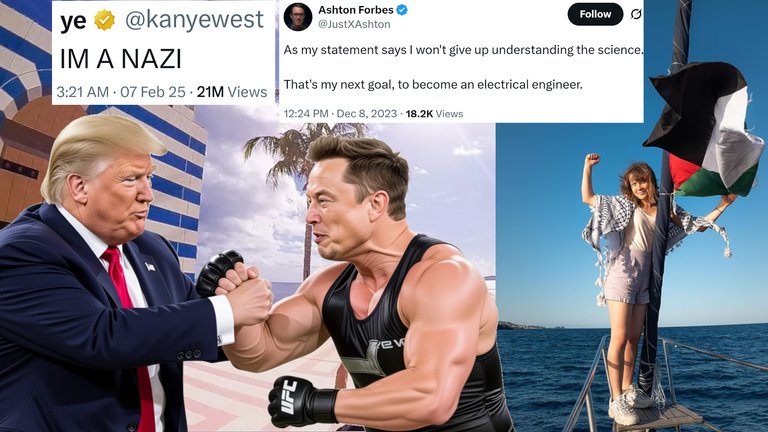Click the gold verified badge beside ye
Viewport: 768px width, 432px height.
pos(104,21)
